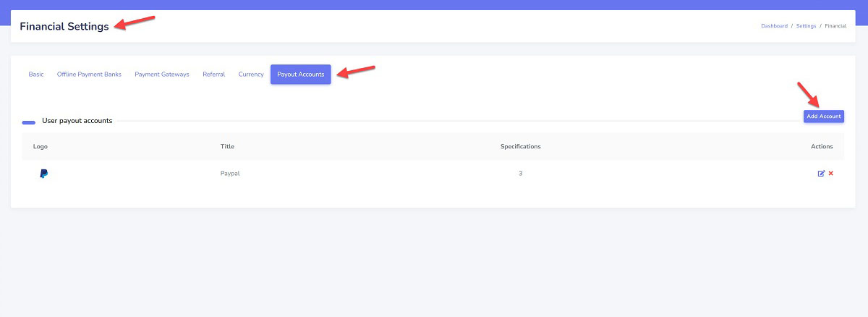Click the Financial Settings page heading
This screenshot has height=317, width=868.
coord(64,27)
